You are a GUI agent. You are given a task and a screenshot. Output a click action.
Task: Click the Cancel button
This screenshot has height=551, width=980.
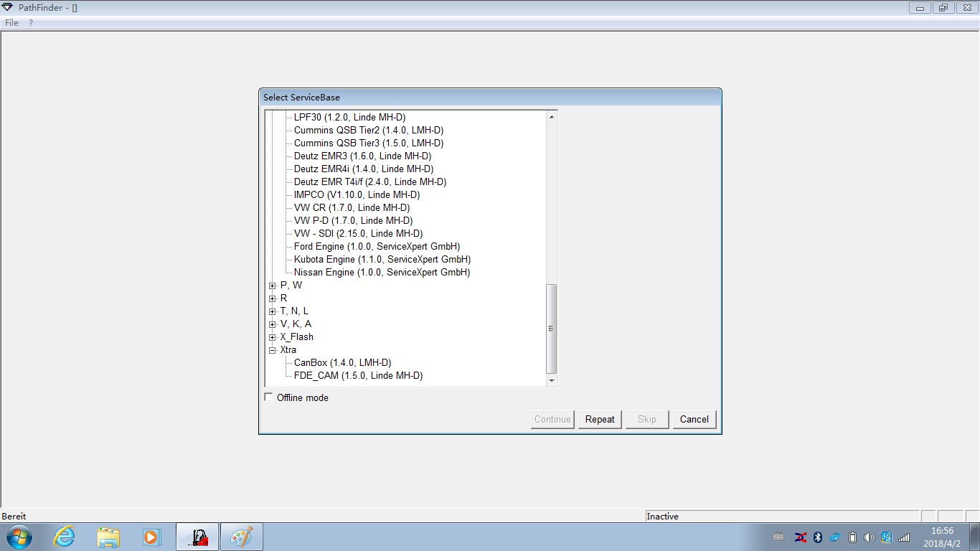[694, 419]
